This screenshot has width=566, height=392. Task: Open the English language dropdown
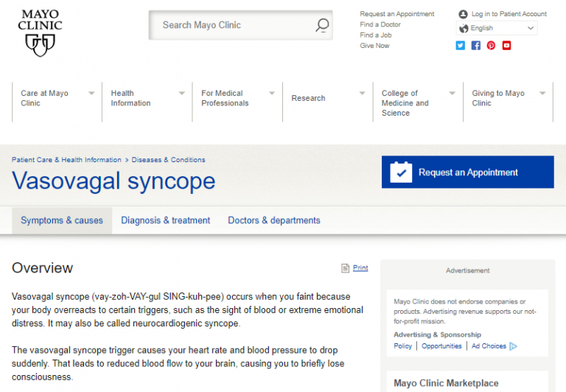point(497,28)
